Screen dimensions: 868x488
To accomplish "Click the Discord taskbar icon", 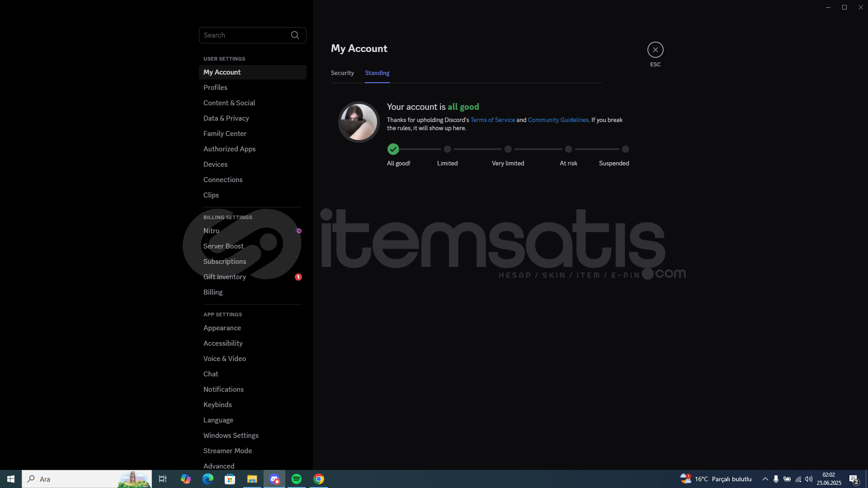I will (274, 479).
